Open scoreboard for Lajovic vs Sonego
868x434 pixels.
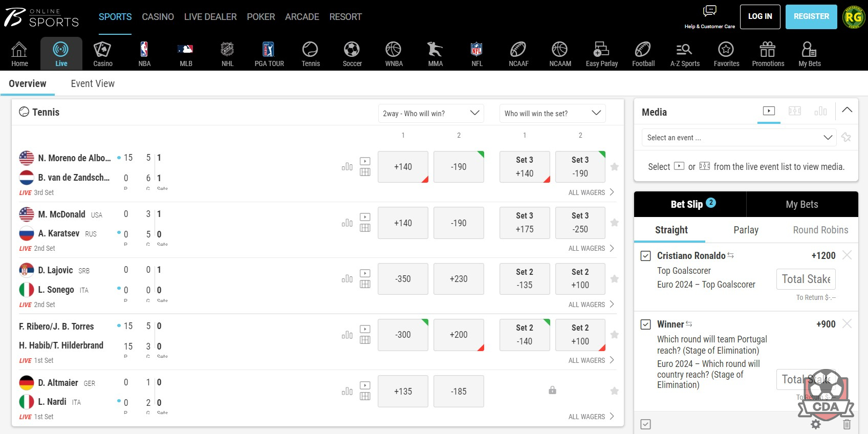pyautogui.click(x=365, y=284)
